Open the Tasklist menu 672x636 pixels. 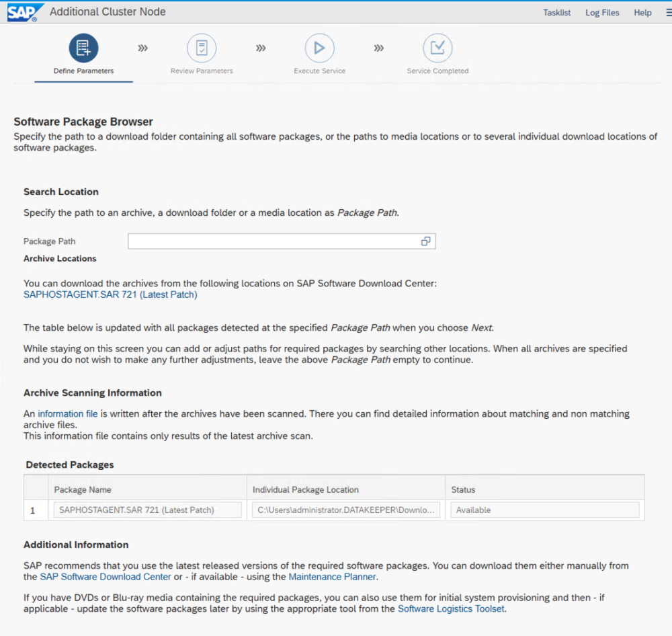pyautogui.click(x=556, y=12)
